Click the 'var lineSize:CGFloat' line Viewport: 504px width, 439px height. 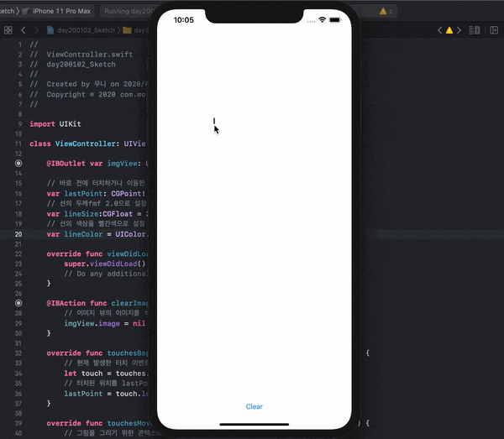tap(97, 214)
